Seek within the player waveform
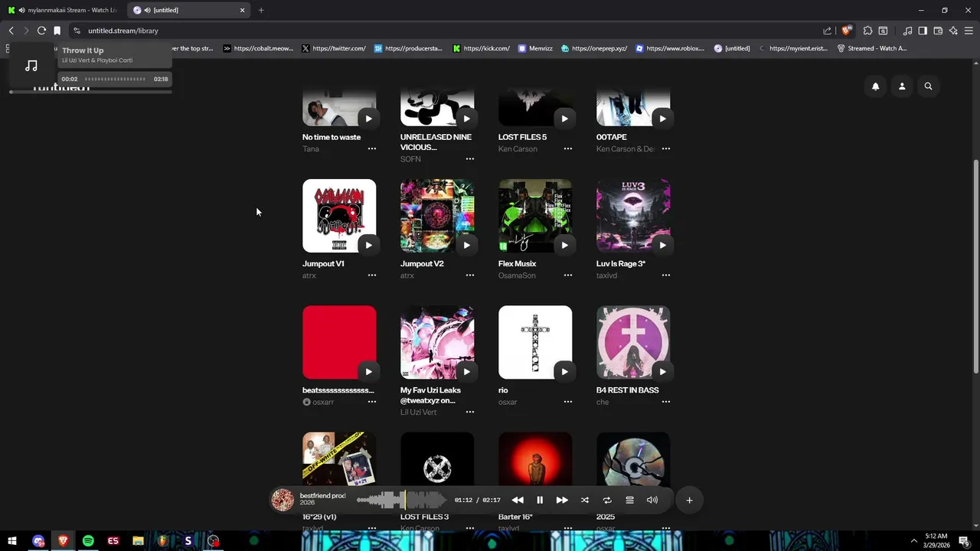This screenshot has height=551, width=980. coord(402,500)
